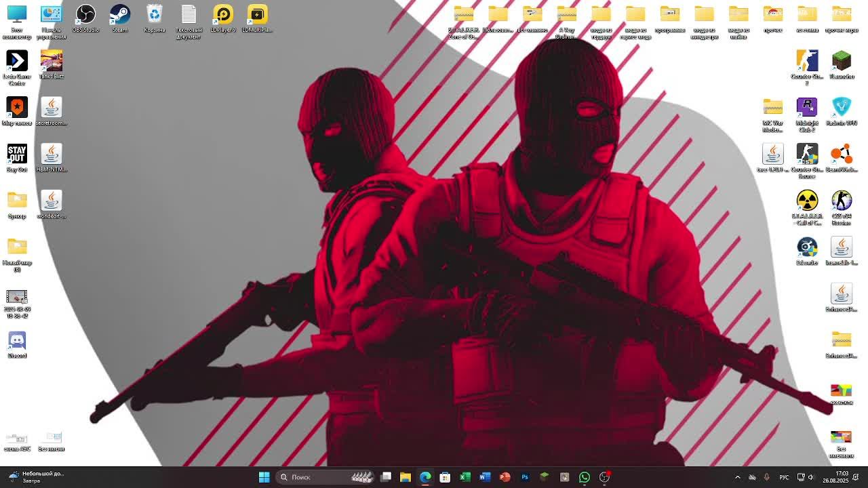
Task: Select the A Very Ordinary archive folder
Action: click(567, 22)
